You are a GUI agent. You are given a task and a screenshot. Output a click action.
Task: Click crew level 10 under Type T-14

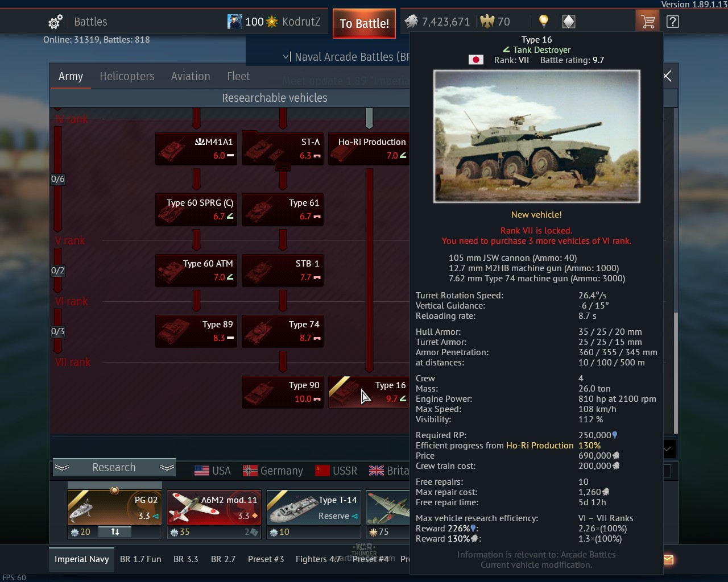(x=279, y=532)
